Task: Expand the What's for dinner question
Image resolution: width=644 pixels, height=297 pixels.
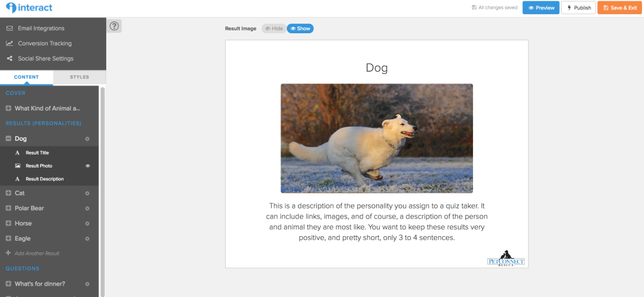Action: (x=8, y=283)
